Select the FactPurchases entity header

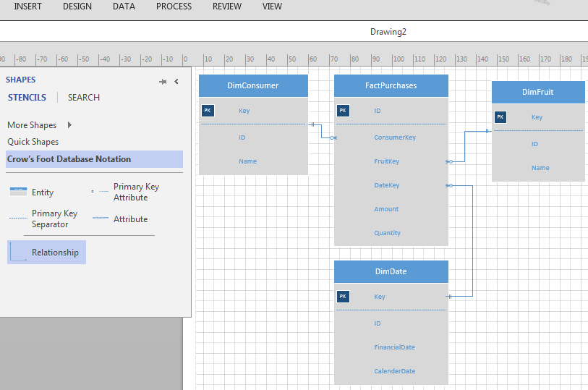pyautogui.click(x=391, y=85)
